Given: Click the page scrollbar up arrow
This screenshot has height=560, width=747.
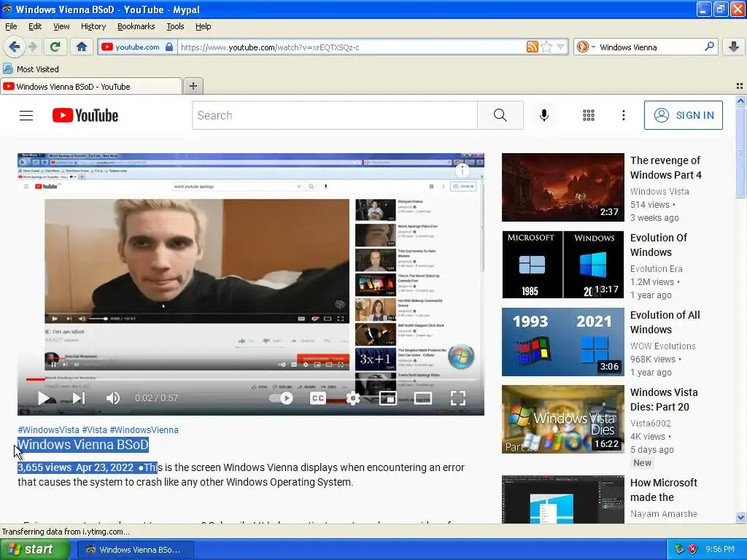Looking at the screenshot, I should [740, 101].
